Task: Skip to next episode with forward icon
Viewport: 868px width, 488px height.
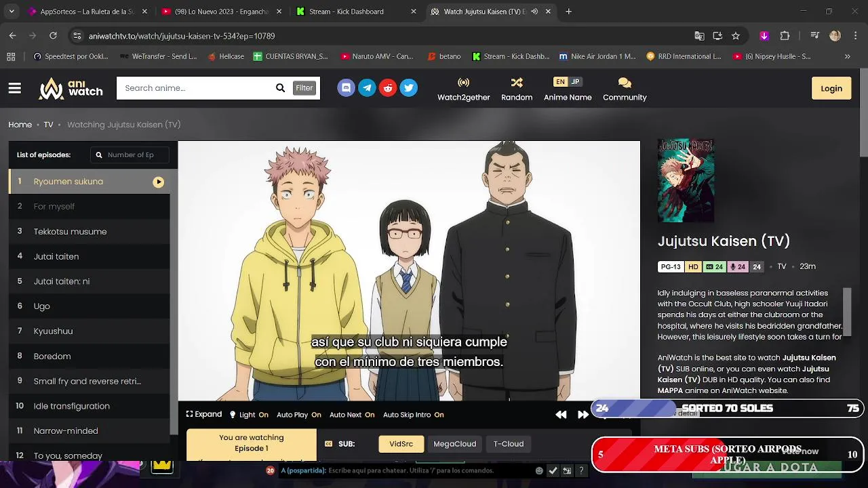Action: (x=583, y=415)
